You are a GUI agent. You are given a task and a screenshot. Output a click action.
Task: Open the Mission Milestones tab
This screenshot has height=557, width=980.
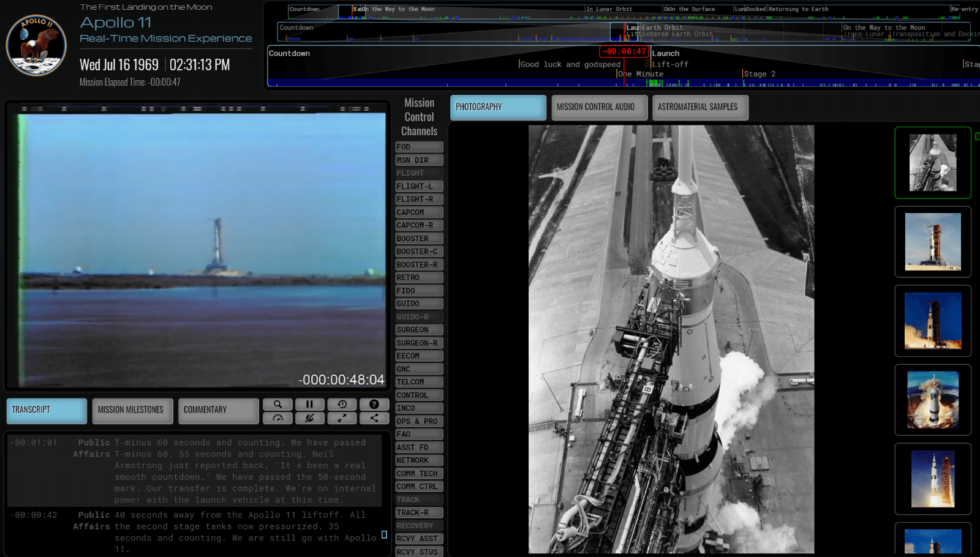pyautogui.click(x=132, y=410)
